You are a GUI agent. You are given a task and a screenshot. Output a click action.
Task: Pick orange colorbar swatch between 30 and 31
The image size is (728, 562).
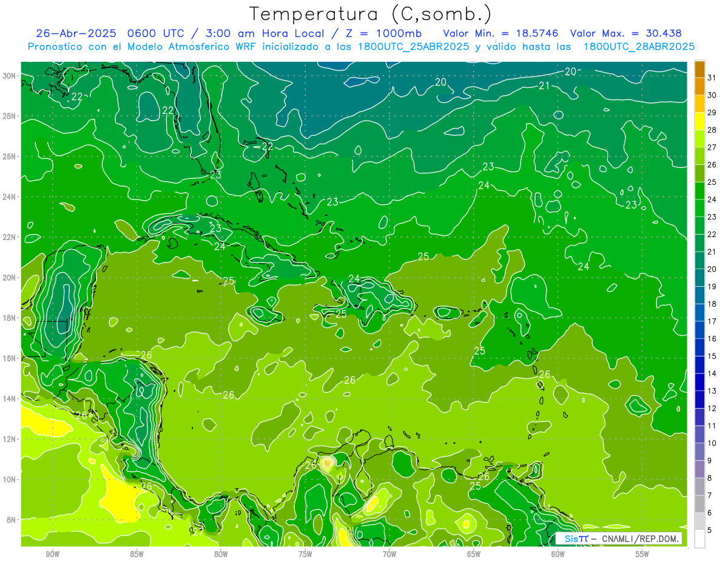tap(699, 87)
